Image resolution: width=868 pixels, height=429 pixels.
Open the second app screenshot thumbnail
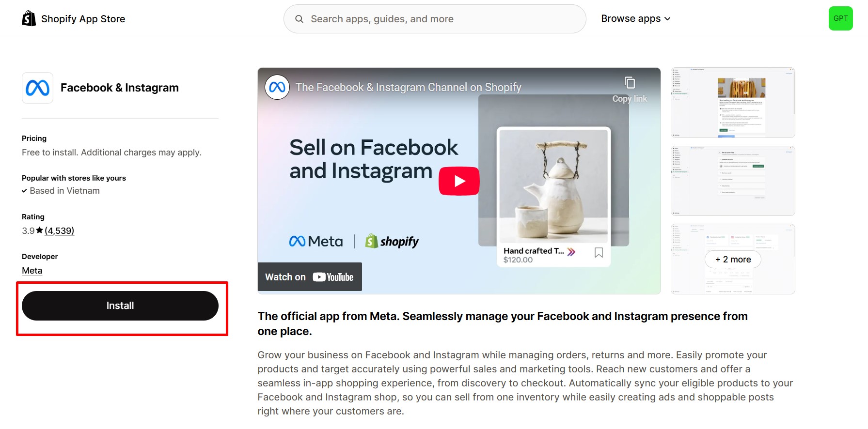pos(732,181)
